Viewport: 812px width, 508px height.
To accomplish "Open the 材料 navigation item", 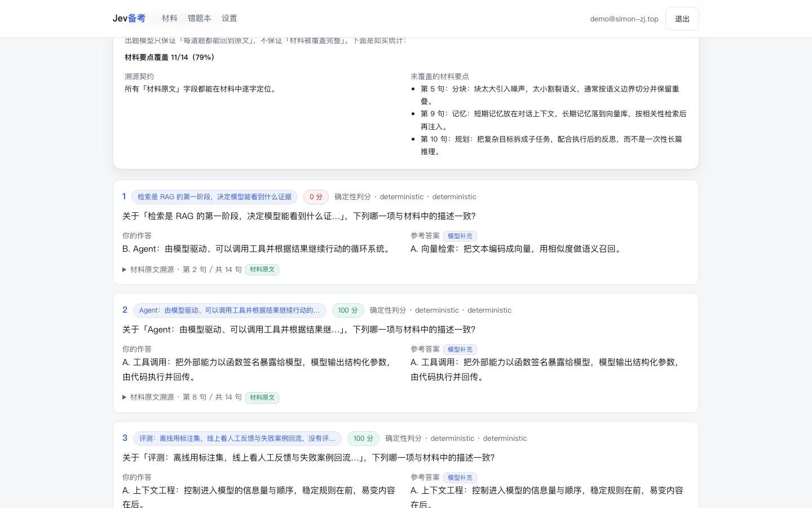I will [170, 19].
